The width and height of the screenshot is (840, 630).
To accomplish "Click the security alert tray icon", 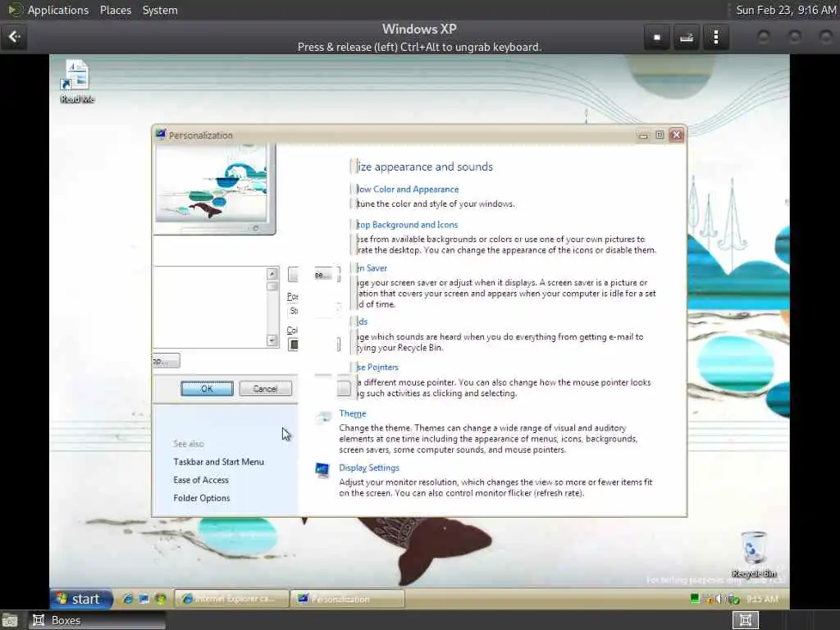I will [708, 598].
